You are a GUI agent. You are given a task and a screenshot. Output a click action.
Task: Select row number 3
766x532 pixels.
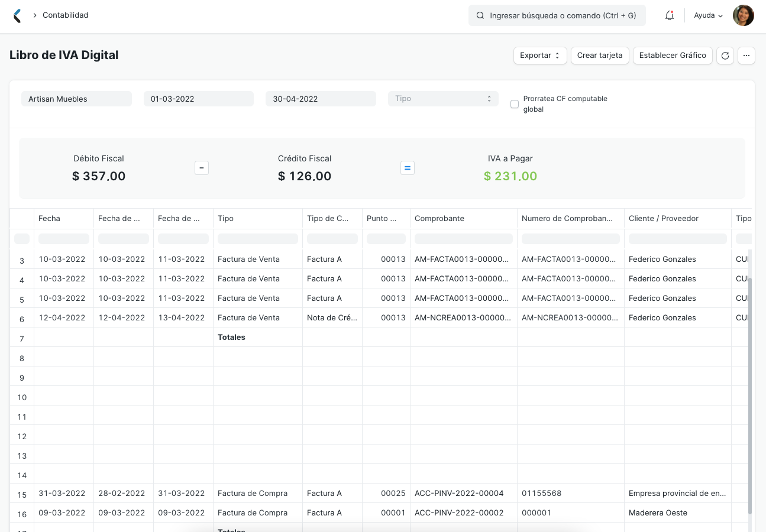click(x=22, y=260)
